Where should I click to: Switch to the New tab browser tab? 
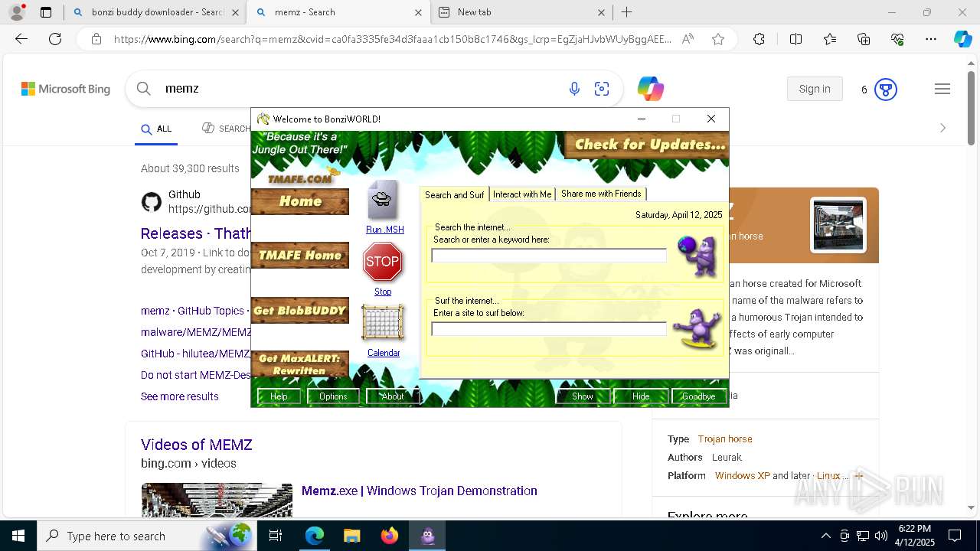[521, 12]
